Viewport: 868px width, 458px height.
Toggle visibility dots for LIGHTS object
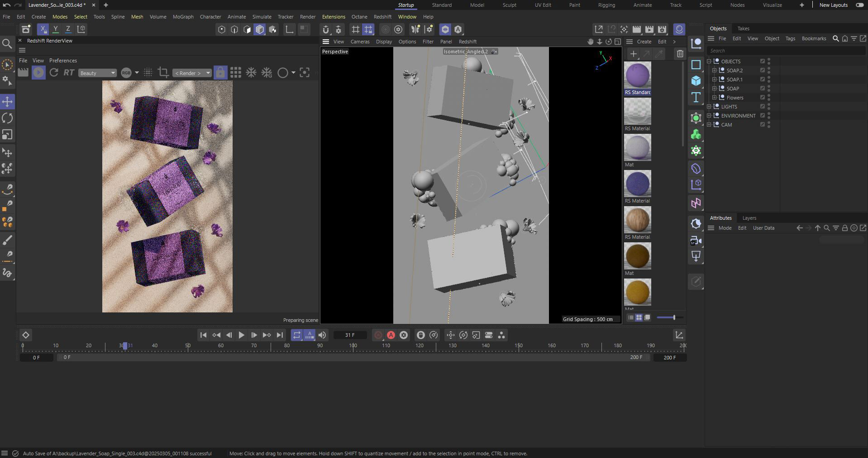(x=769, y=107)
